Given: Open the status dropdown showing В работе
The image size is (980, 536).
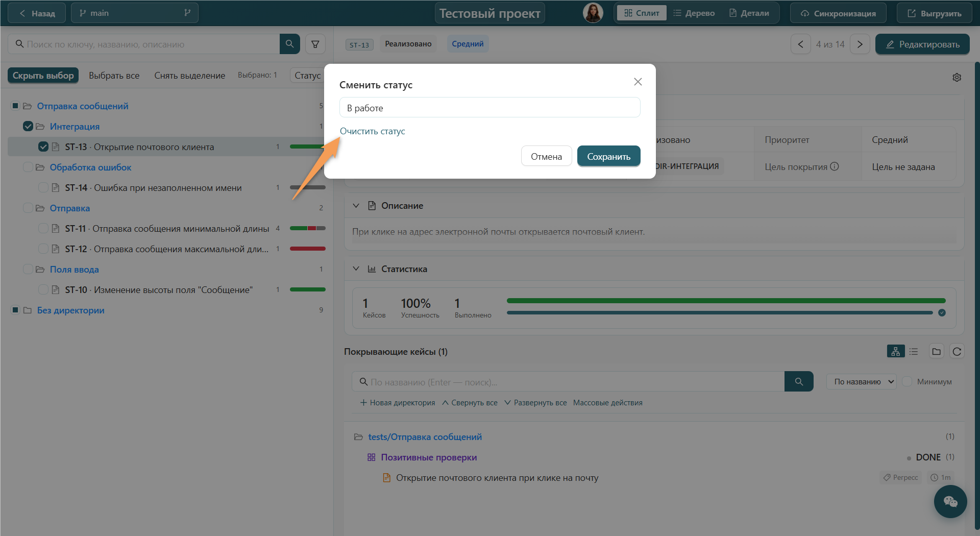Looking at the screenshot, I should (x=489, y=108).
